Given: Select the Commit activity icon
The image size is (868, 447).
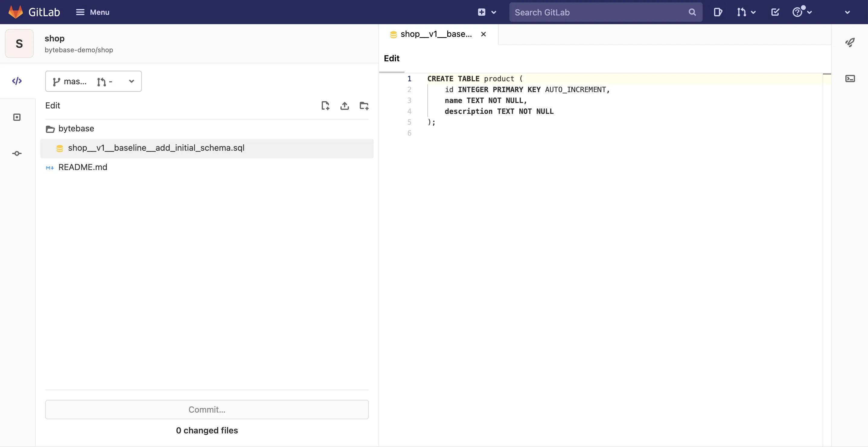Looking at the screenshot, I should click(x=17, y=153).
